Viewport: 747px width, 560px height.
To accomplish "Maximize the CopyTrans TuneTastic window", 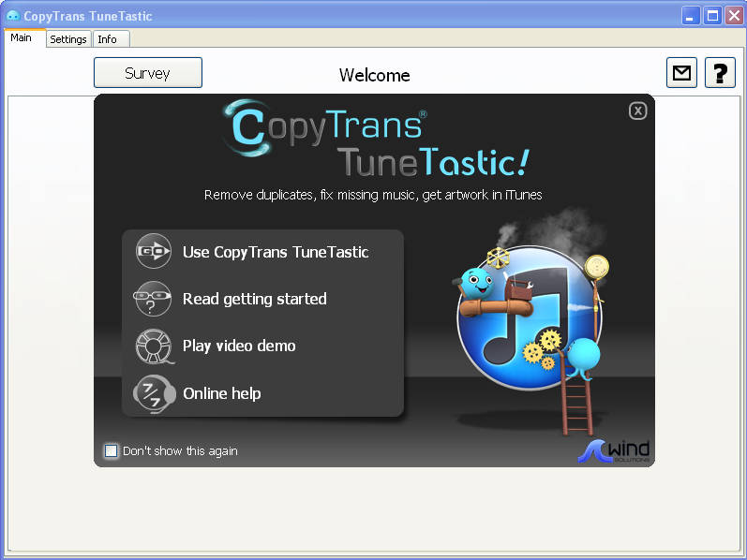I will [x=712, y=16].
